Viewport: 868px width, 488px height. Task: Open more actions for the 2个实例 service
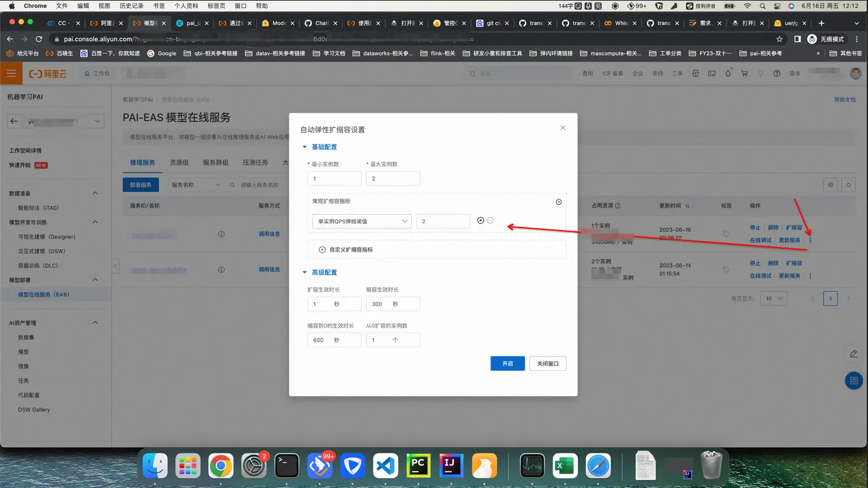tap(810, 276)
